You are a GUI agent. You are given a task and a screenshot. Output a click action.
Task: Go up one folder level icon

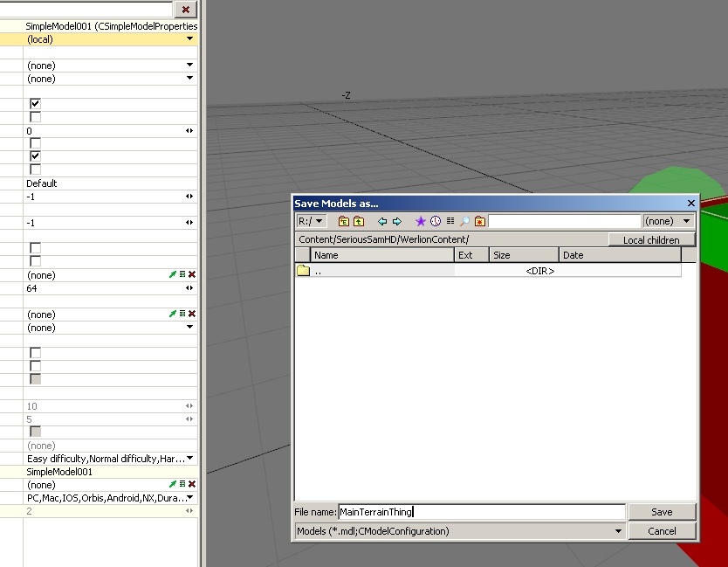(359, 221)
